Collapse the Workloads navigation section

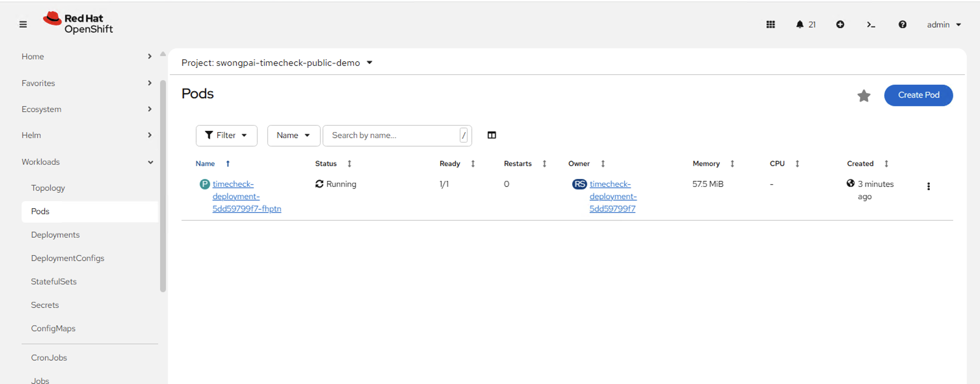point(87,162)
